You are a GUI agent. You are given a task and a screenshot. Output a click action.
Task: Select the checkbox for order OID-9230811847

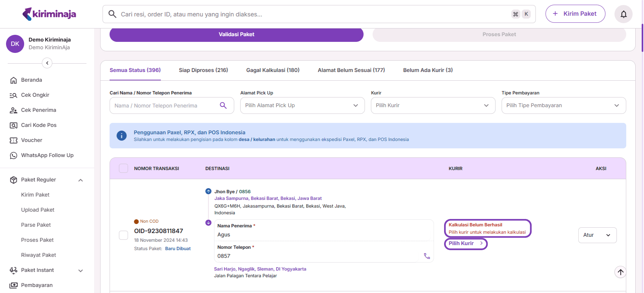point(123,235)
